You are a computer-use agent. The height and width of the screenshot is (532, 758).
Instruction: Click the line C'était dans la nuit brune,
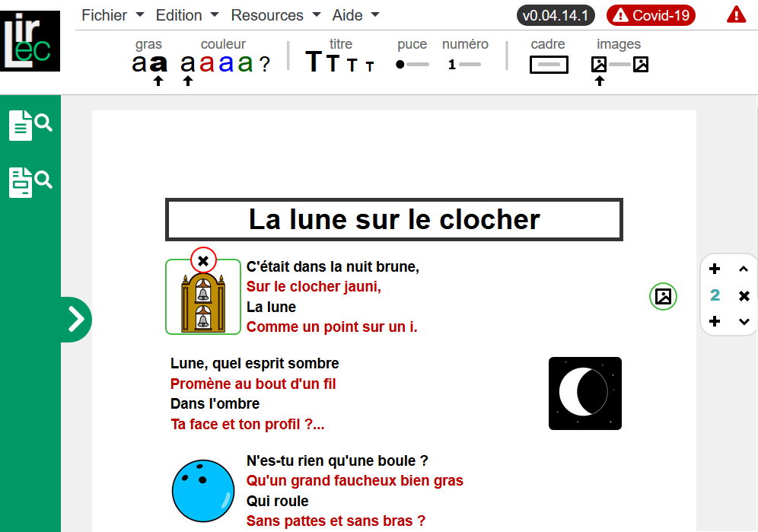tap(333, 266)
